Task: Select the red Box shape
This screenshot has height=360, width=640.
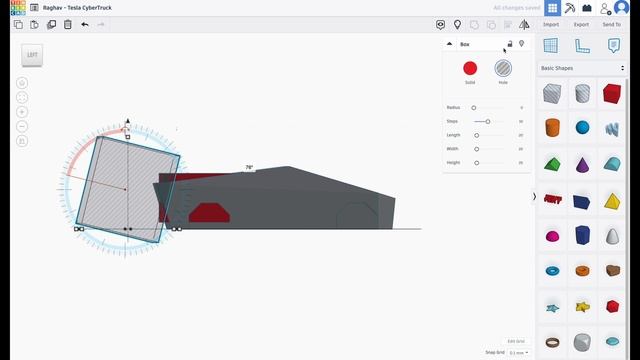Action: tap(612, 93)
